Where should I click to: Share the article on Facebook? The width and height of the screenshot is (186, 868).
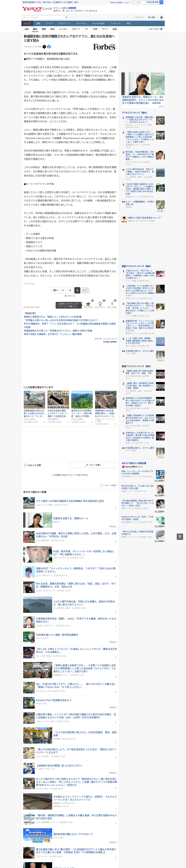point(49,47)
